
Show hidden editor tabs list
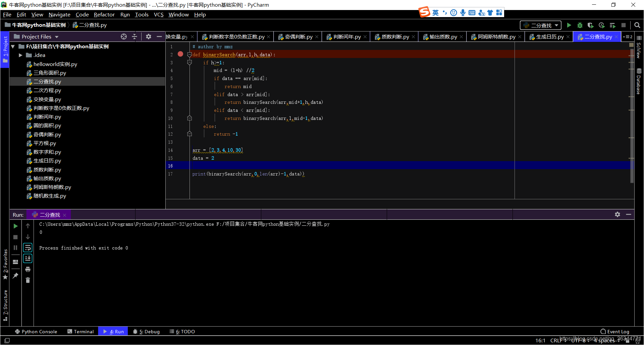point(628,37)
